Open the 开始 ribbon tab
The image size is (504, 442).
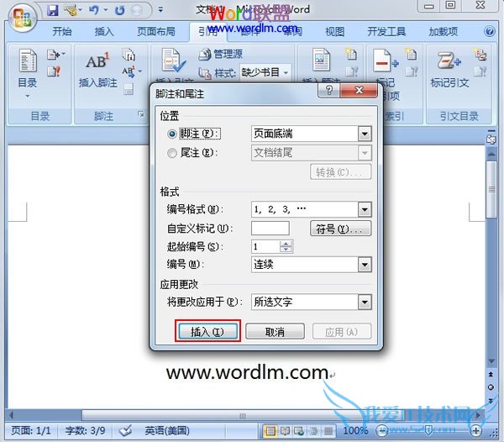pyautogui.click(x=61, y=31)
